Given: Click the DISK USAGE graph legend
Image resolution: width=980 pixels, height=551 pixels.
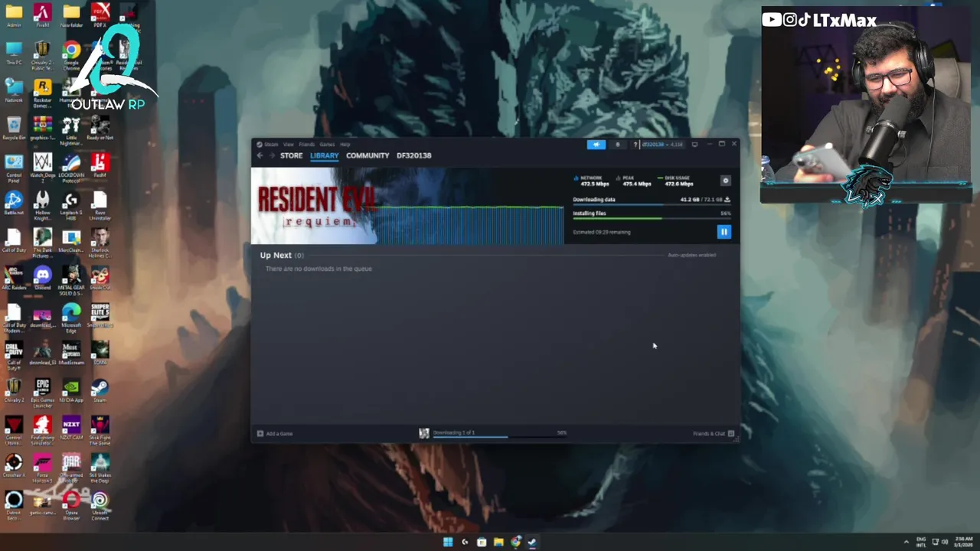Looking at the screenshot, I should tap(676, 181).
